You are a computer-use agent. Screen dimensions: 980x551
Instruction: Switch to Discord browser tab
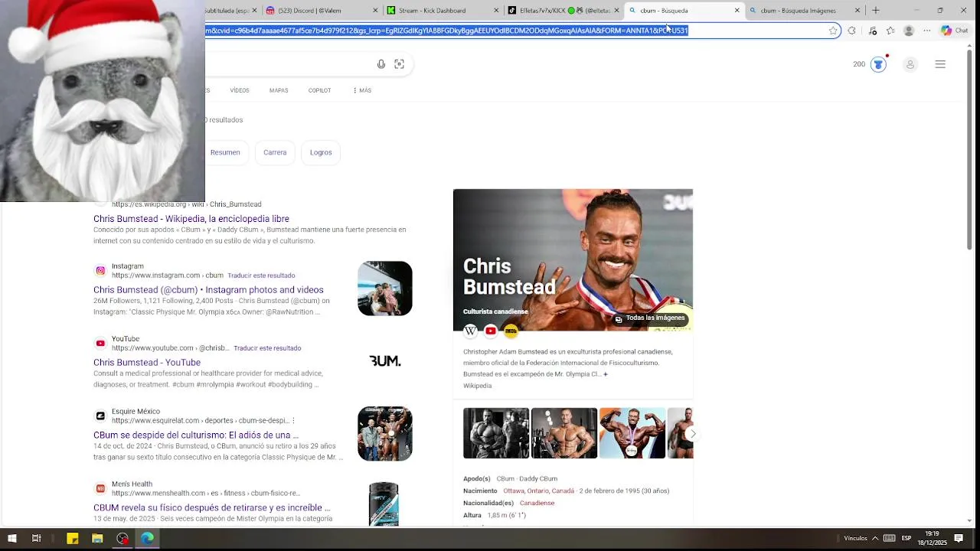point(322,11)
